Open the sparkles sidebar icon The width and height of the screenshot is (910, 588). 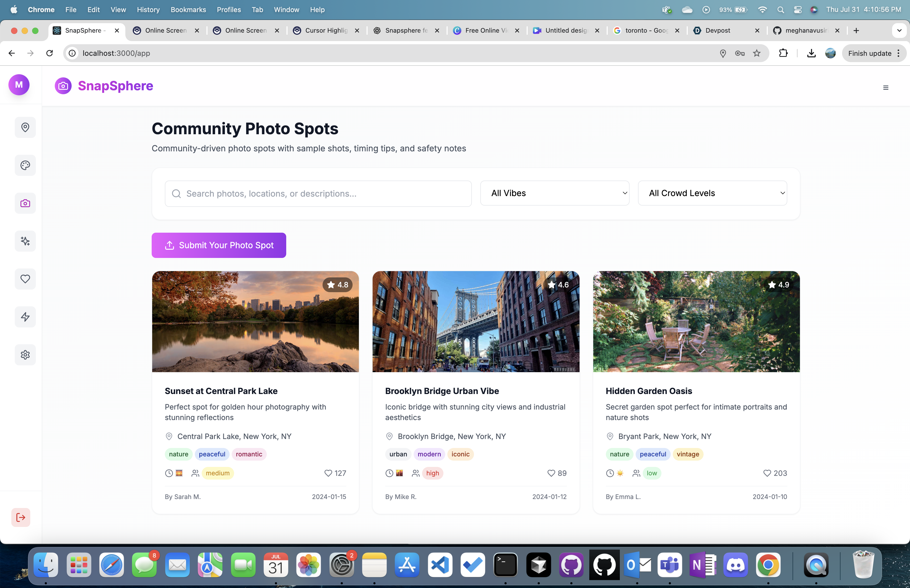click(x=25, y=241)
